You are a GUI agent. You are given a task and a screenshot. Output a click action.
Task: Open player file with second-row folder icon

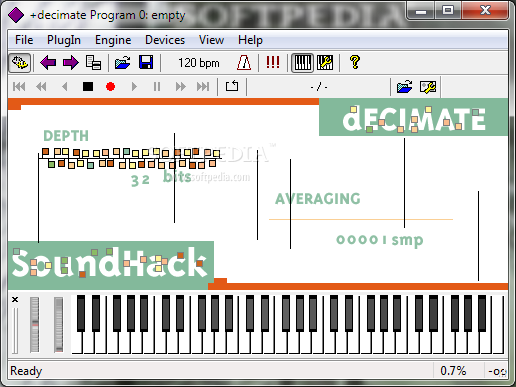[x=404, y=87]
